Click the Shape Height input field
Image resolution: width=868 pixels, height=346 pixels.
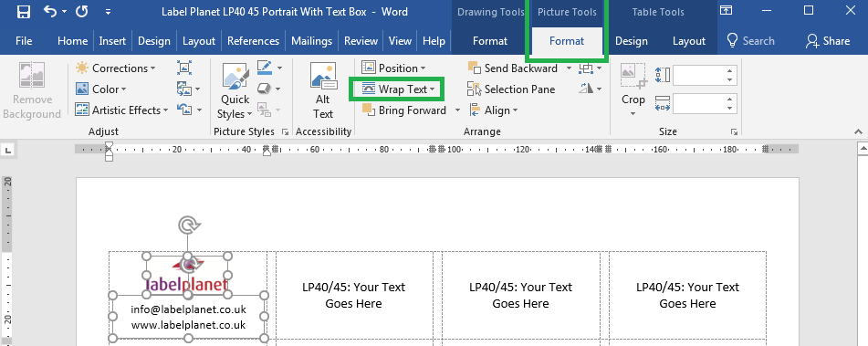point(698,76)
